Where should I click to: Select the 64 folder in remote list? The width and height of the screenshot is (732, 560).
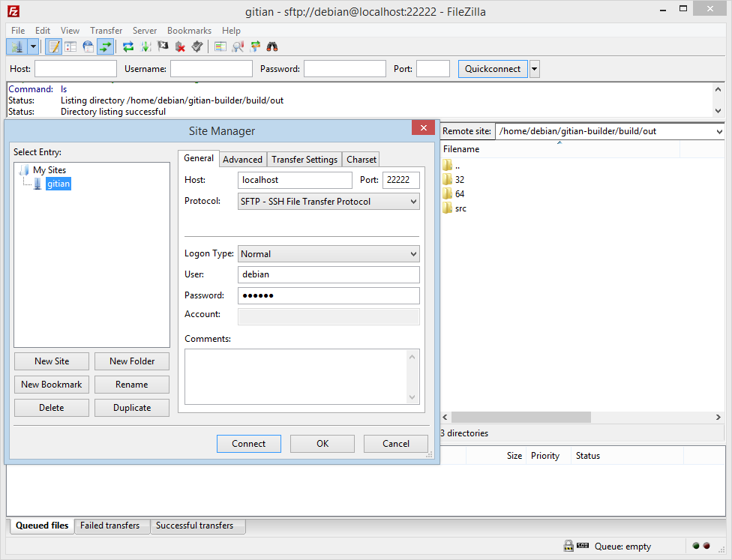click(x=459, y=193)
